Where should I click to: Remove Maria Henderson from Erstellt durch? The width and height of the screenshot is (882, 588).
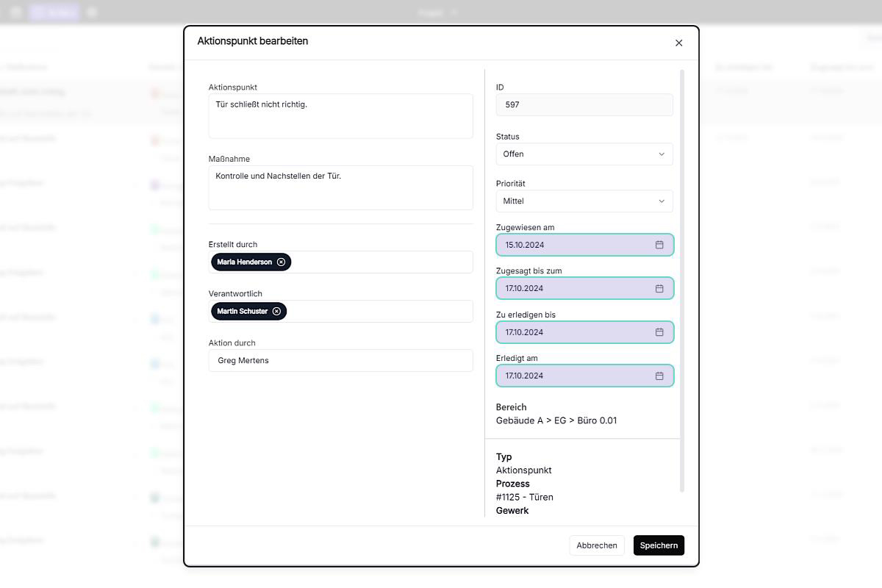[x=281, y=262]
